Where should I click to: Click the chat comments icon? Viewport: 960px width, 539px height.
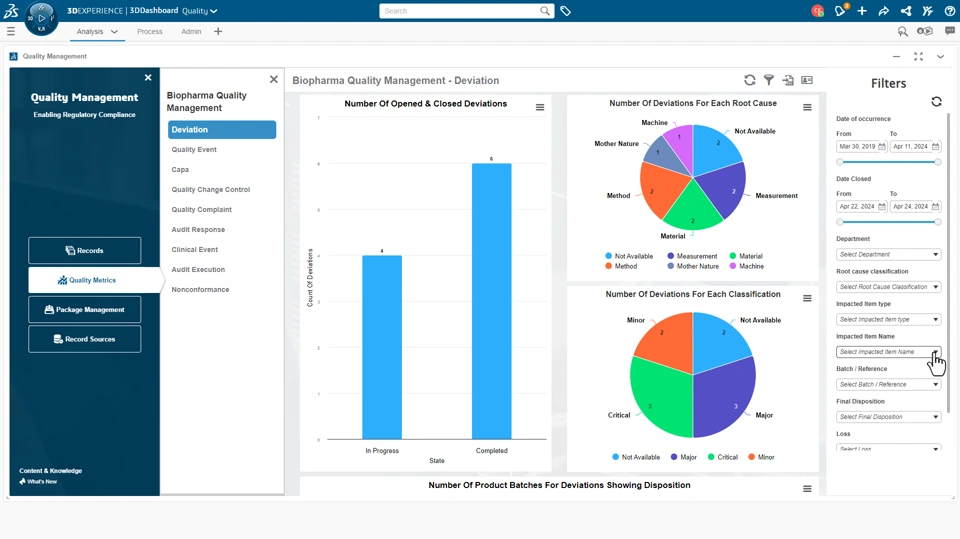pos(950,31)
